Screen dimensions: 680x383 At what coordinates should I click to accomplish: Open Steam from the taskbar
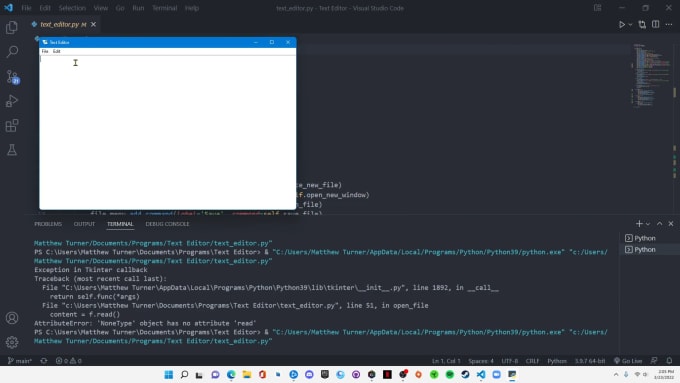(465, 374)
